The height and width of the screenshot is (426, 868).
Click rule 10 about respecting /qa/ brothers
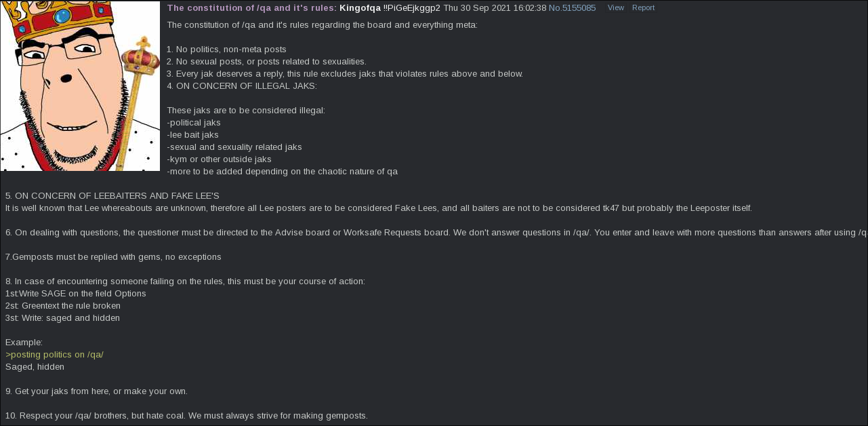coord(186,416)
